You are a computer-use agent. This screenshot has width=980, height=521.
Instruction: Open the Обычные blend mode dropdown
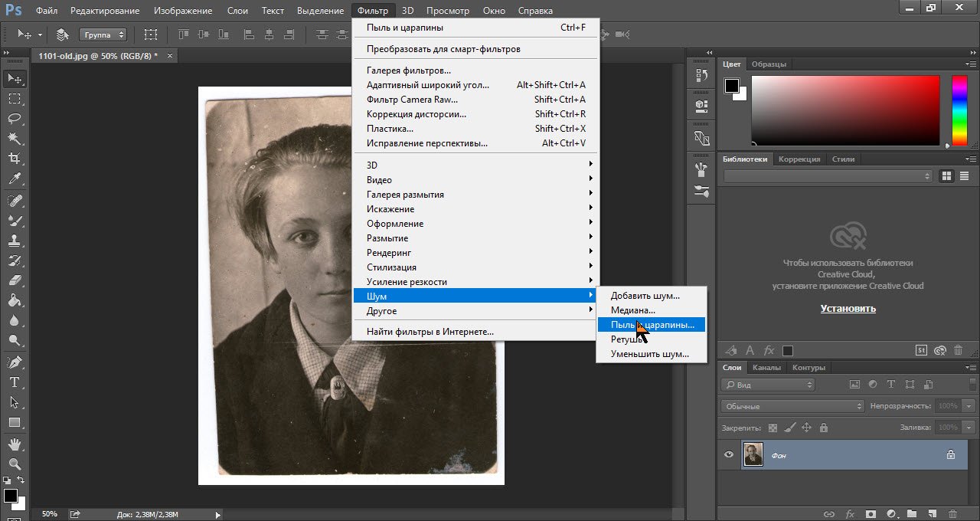[792, 406]
